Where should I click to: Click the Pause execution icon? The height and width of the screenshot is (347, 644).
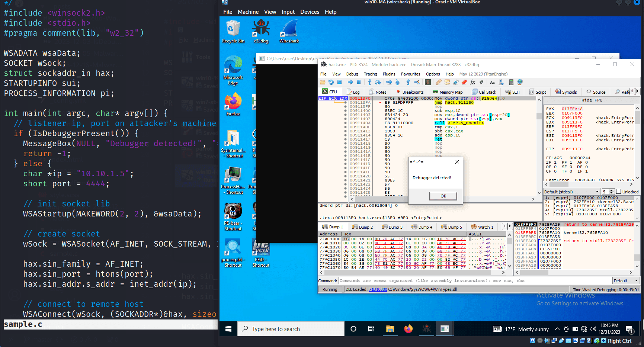coord(359,82)
